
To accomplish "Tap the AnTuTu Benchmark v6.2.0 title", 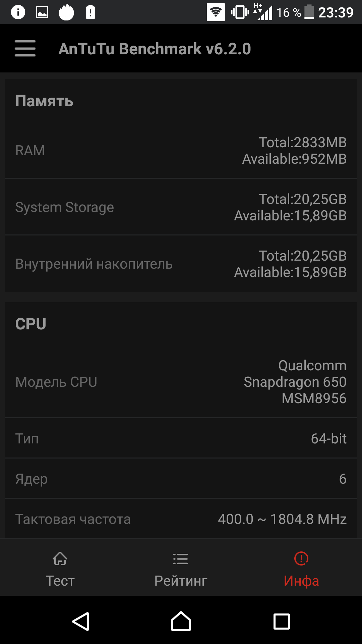I will [155, 49].
